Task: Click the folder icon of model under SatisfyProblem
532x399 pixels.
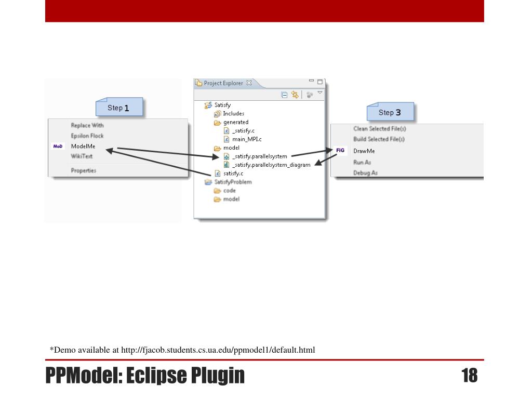Action: coord(218,199)
